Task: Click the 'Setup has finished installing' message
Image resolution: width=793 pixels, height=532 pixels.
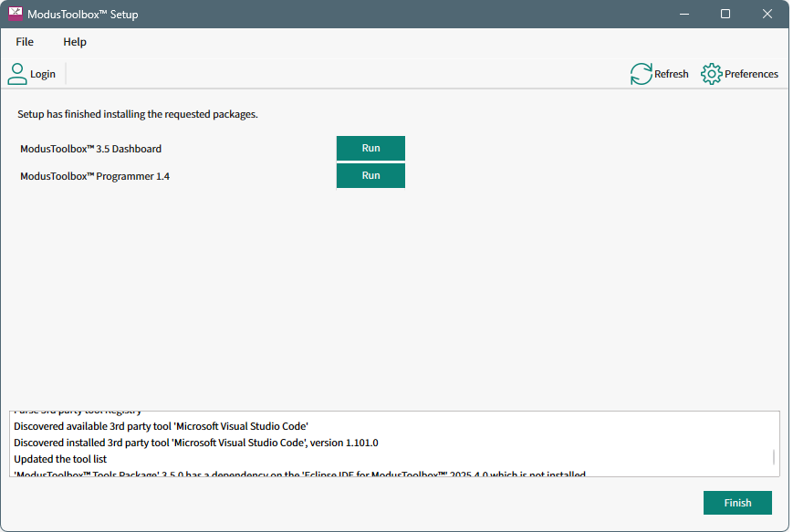Action: pos(138,115)
